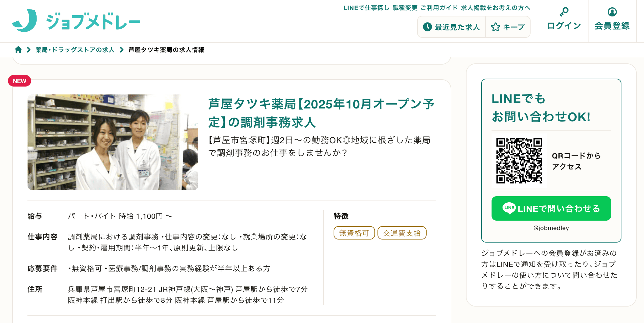Click LINEで問い合わせる green button
Image resolution: width=644 pixels, height=323 pixels.
[x=551, y=208]
